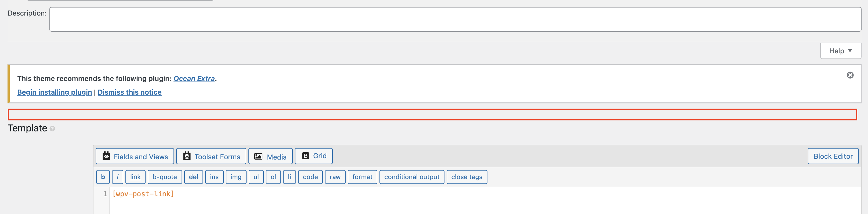The height and width of the screenshot is (214, 868).
Task: Click inside the Description text field
Action: (455, 20)
